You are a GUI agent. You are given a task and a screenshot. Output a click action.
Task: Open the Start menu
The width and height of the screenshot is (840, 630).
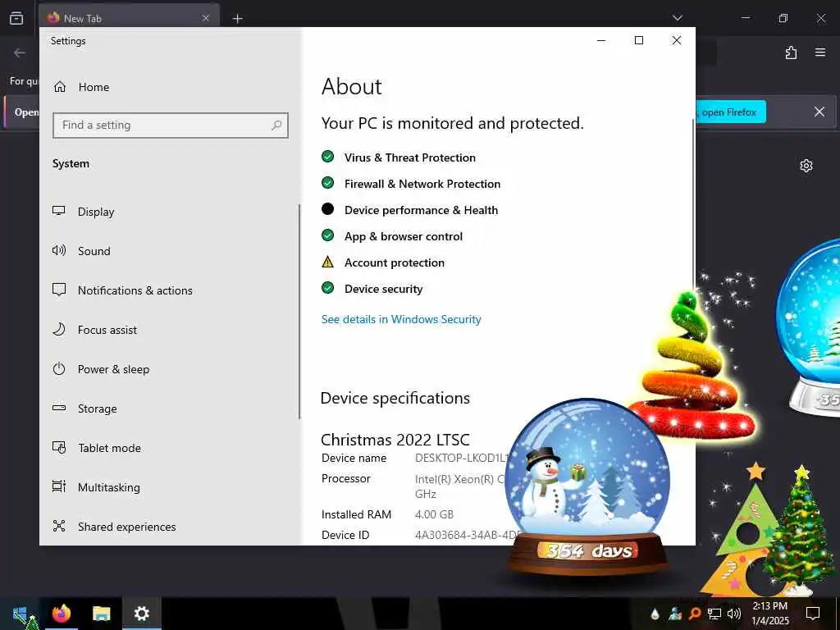coord(21,614)
